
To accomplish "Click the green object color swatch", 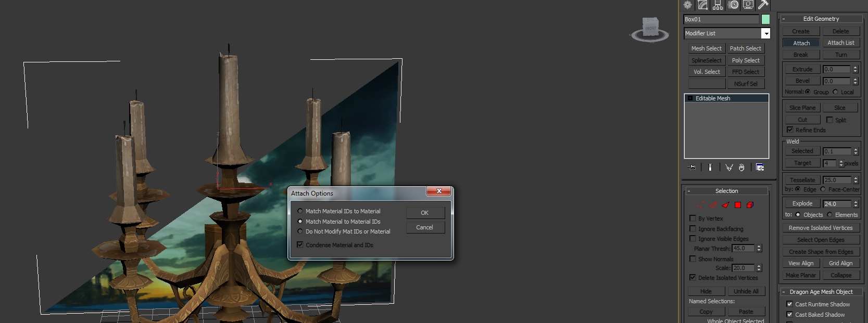I will pos(765,19).
